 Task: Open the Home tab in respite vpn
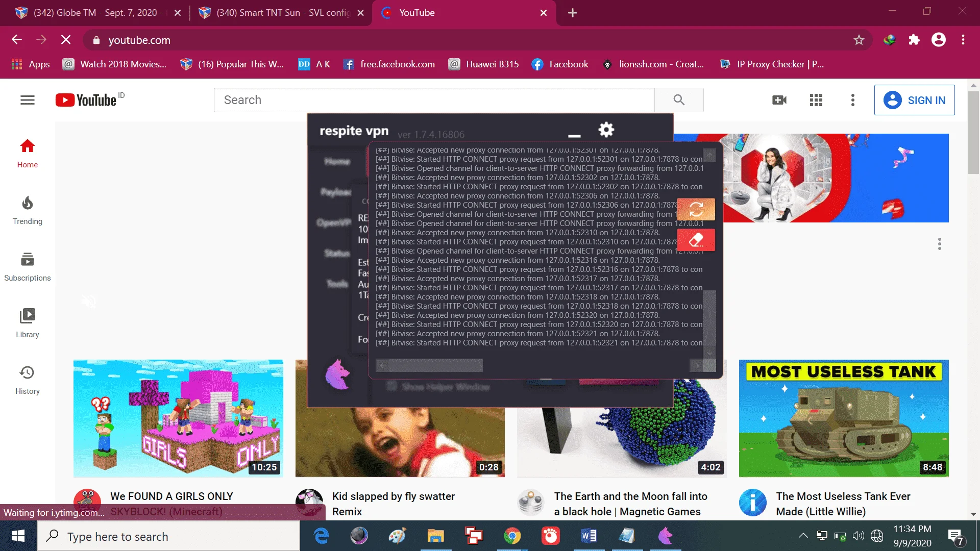coord(337,161)
